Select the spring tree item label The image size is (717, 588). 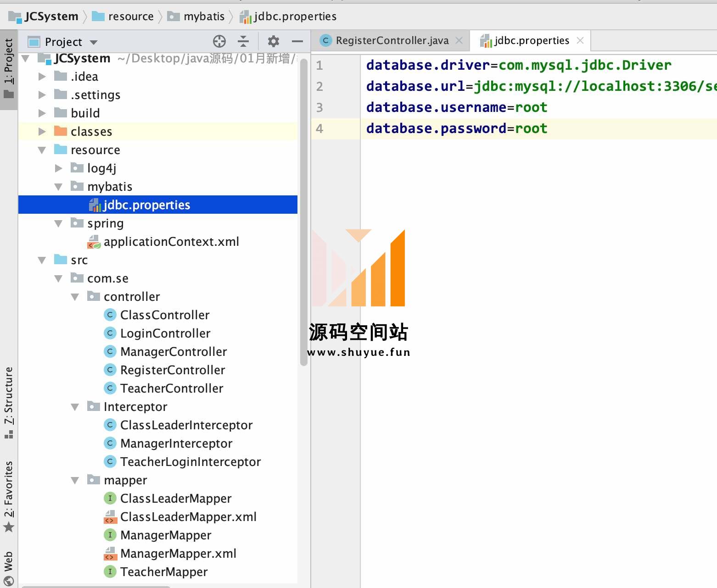(x=106, y=223)
